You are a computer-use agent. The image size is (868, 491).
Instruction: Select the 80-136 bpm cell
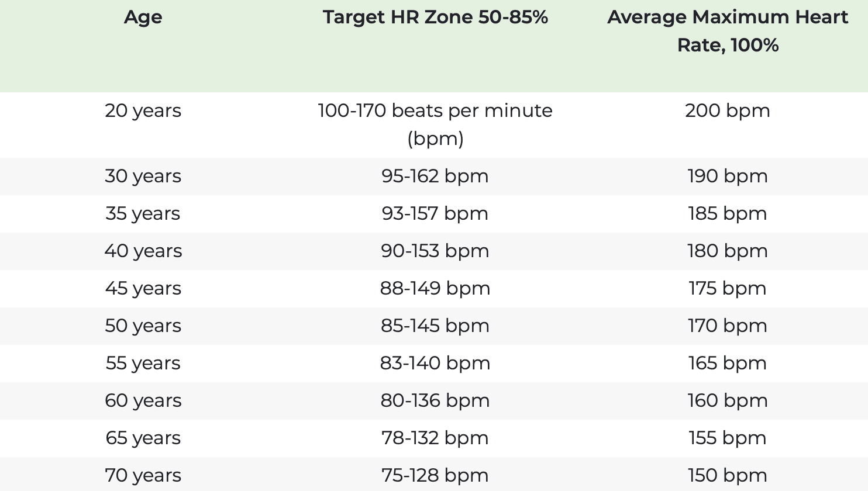[435, 400]
